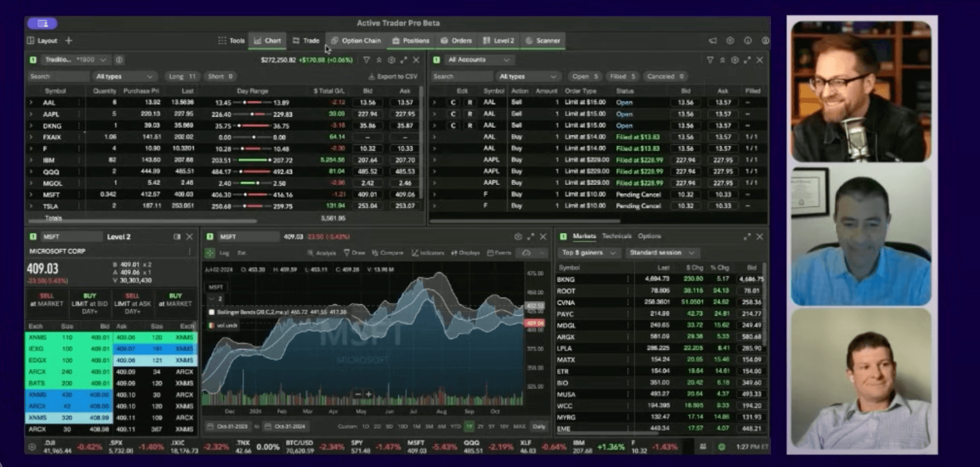The height and width of the screenshot is (467, 980).
Task: Click Export to CSV
Action: pyautogui.click(x=393, y=77)
